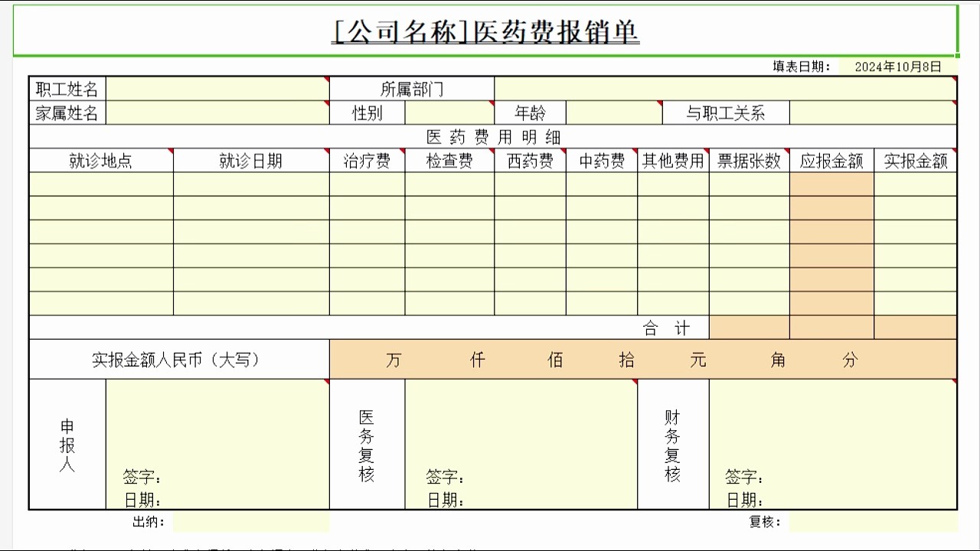
Task: Click the 万仟佰拾元角分 amount-in-words cell
Action: pos(643,359)
